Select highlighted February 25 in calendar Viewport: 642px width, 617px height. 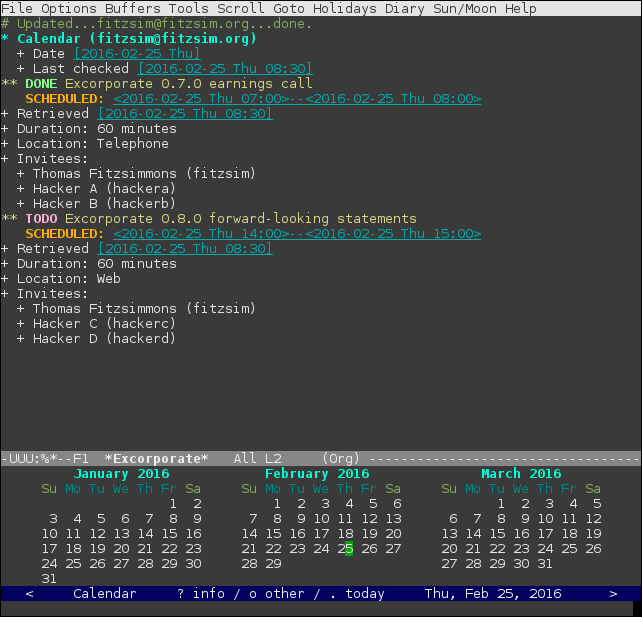[x=345, y=549]
